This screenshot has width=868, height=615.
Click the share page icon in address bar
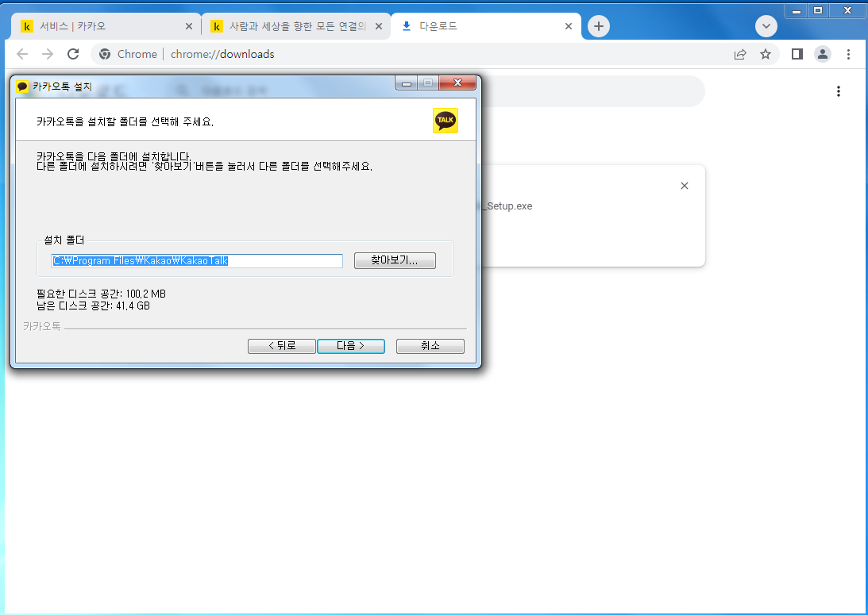(740, 54)
